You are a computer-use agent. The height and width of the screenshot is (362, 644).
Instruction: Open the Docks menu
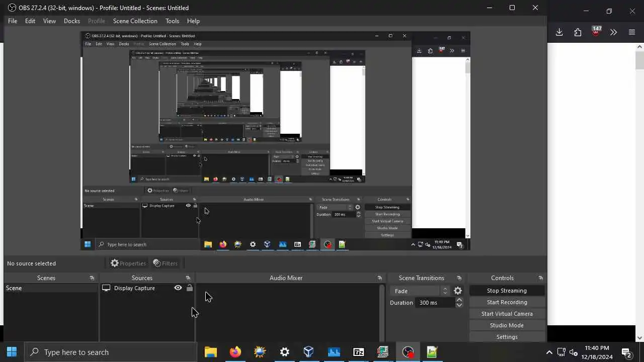72,21
